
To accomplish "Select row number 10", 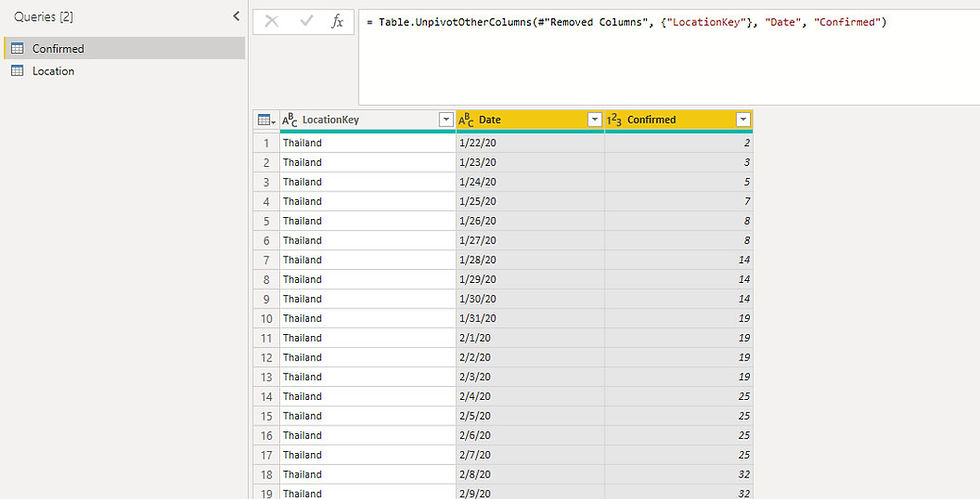I will click(x=266, y=319).
